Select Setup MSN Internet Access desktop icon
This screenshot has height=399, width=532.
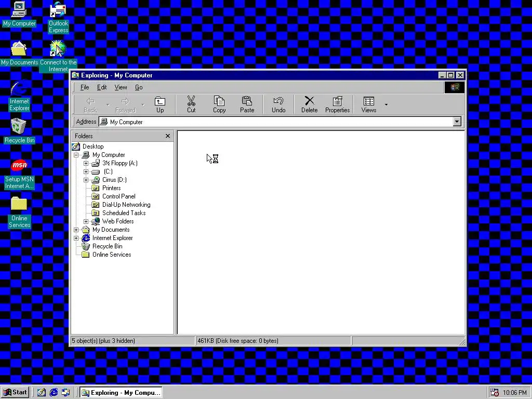19,175
